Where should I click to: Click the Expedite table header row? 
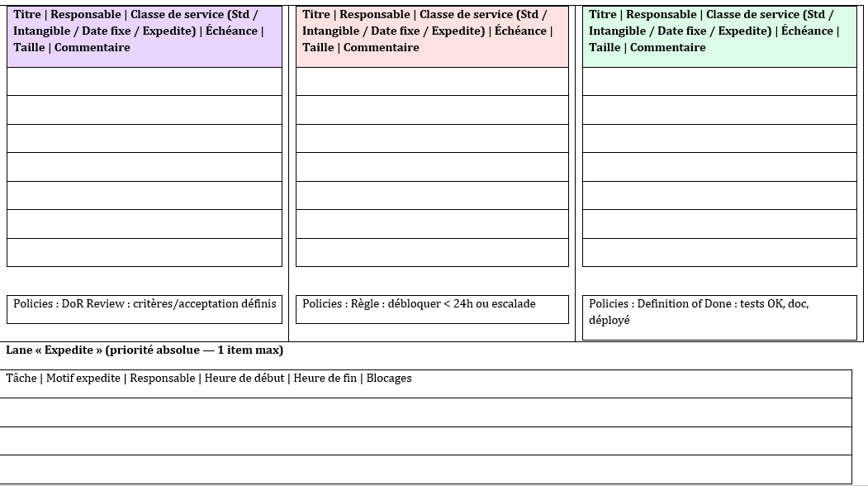coord(425,384)
